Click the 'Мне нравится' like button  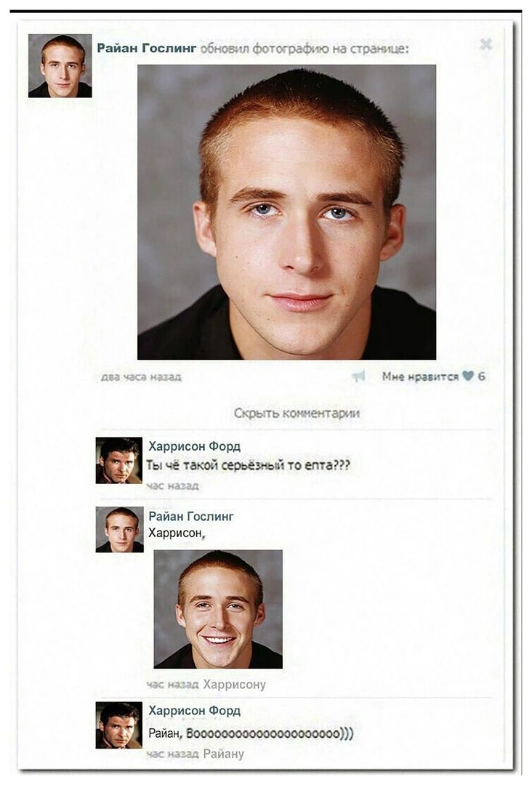click(x=420, y=377)
